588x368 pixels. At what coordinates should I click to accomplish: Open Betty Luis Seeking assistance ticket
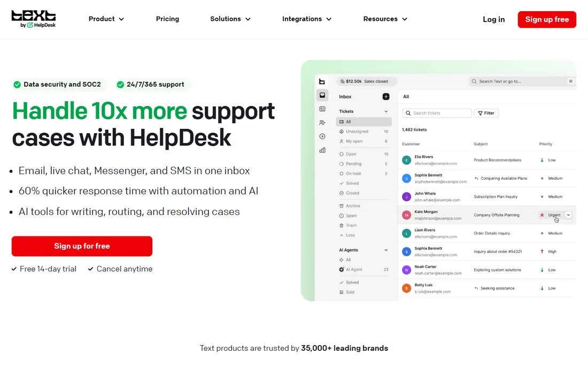click(487, 288)
